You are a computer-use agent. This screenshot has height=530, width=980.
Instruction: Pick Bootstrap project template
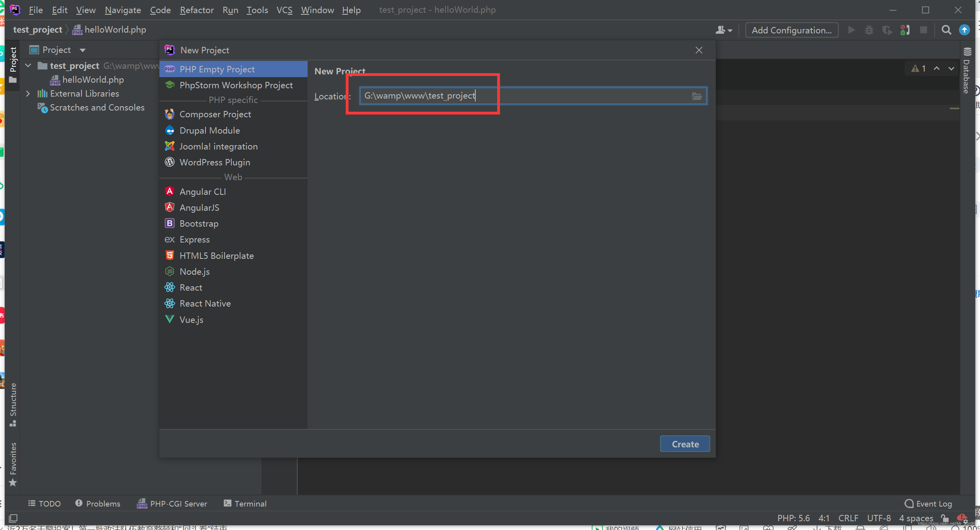click(x=233, y=223)
